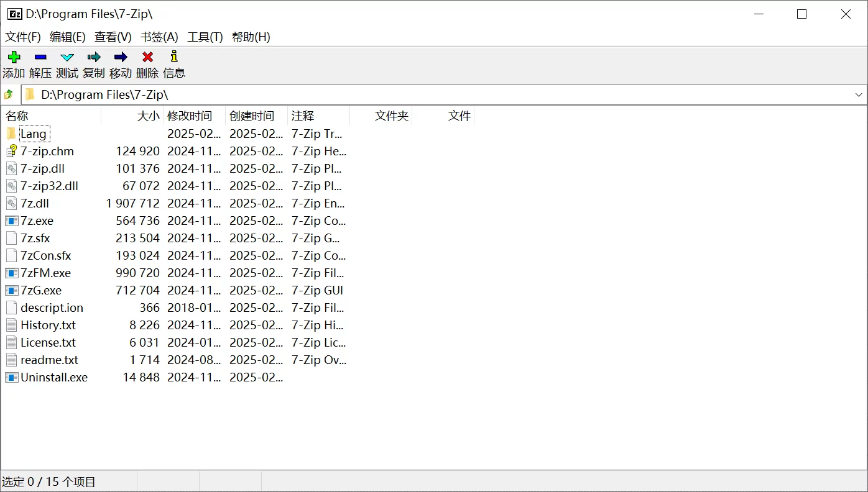This screenshot has width=868, height=492.
Task: Select the License.txt file
Action: click(x=48, y=342)
